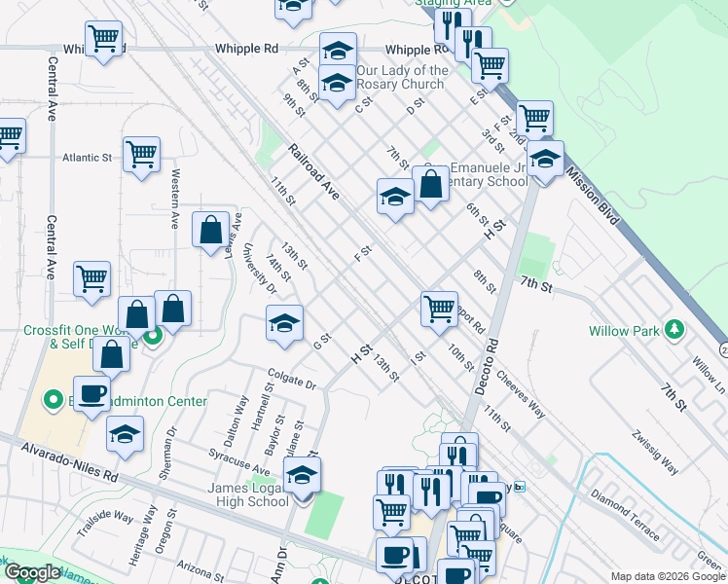Click the shopping bag marker just above Crossfit One World label
Image resolution: width=728 pixels, height=584 pixels.
[136, 314]
